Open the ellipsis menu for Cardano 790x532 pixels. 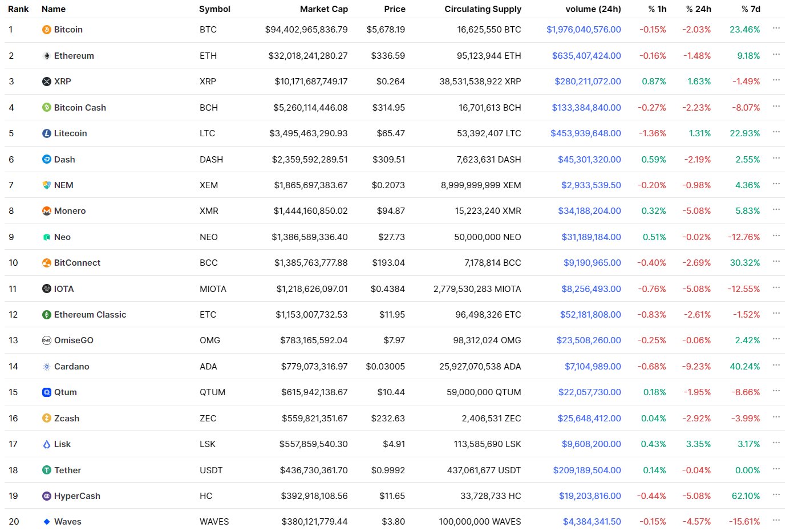coord(776,365)
